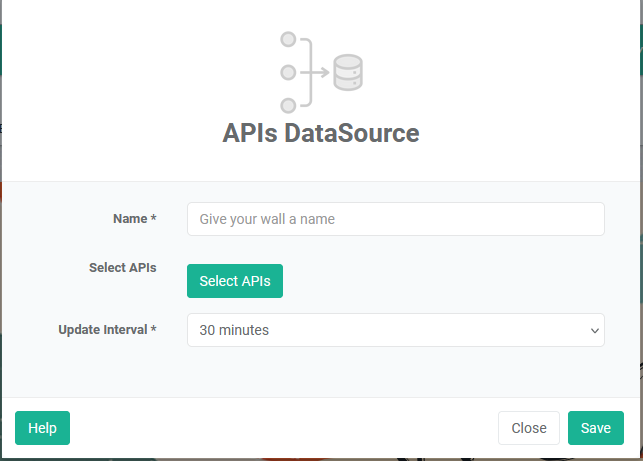Dismiss the dialog with the Close button

528,428
